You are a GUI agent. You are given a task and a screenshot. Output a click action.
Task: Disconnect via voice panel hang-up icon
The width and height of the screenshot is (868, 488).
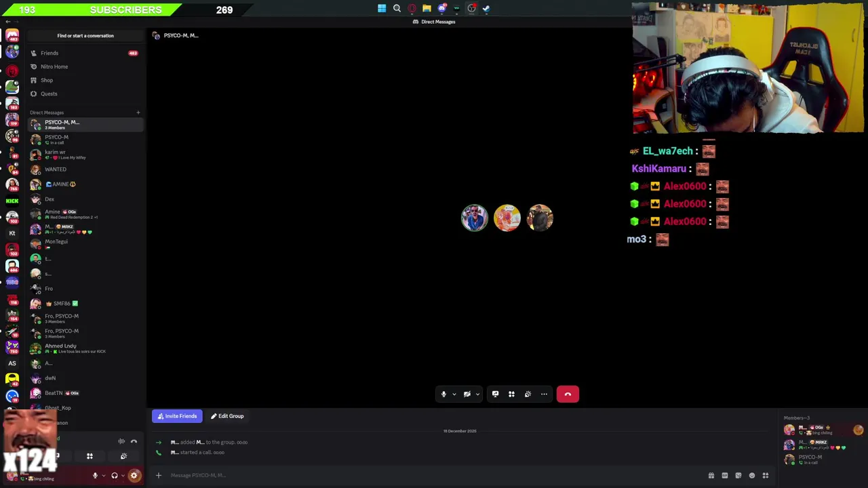point(134,441)
